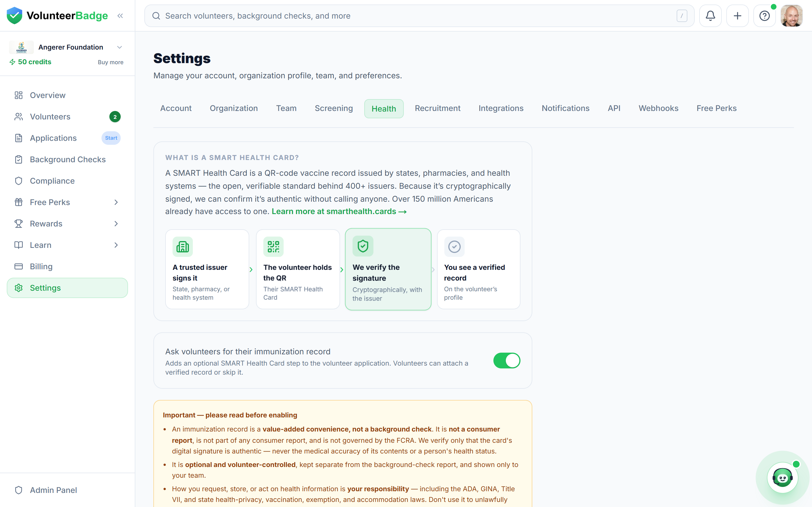Click the shield verify signature icon
The height and width of the screenshot is (507, 812).
pyautogui.click(x=363, y=246)
